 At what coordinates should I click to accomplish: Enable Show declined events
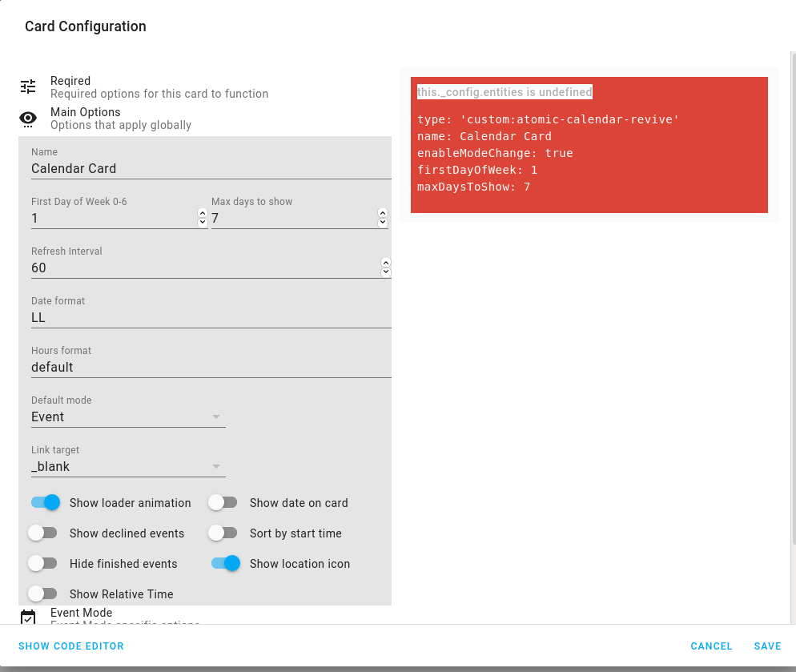click(x=43, y=533)
